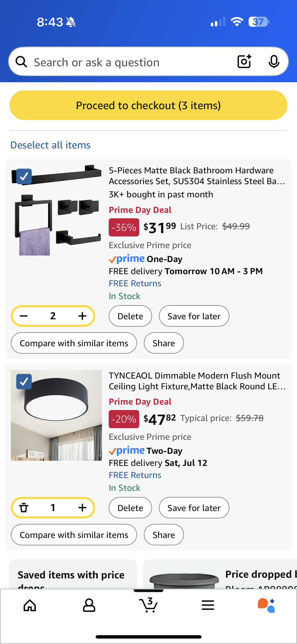The height and width of the screenshot is (644, 297).
Task: Save the bathroom hardware set for later
Action: (194, 316)
